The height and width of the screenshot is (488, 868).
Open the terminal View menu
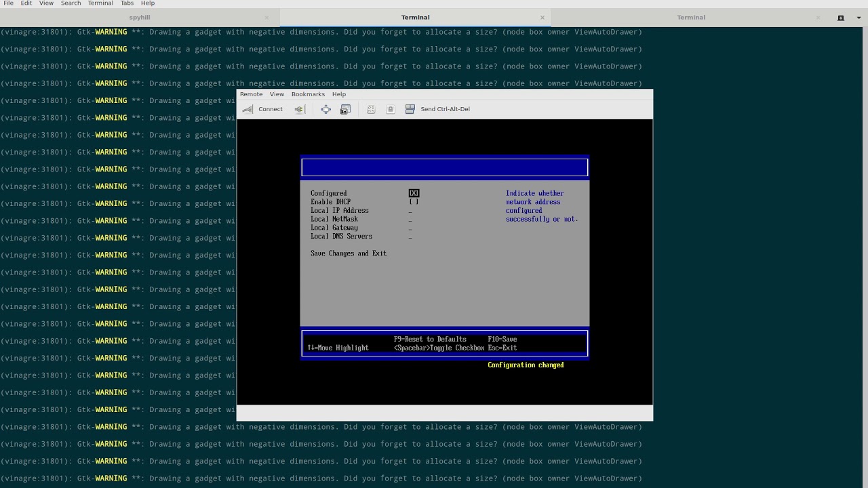46,3
